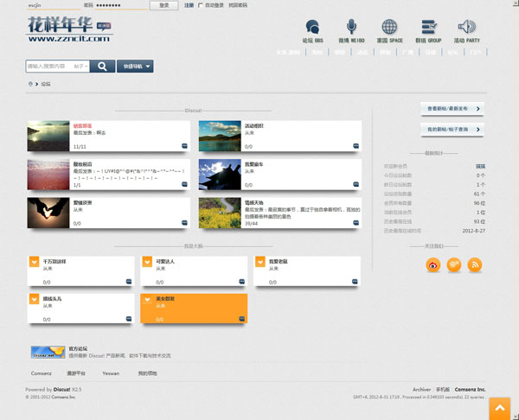519x420 pixels.
Task: Click the chat icon on the 39/44 forum card
Action: (356, 223)
